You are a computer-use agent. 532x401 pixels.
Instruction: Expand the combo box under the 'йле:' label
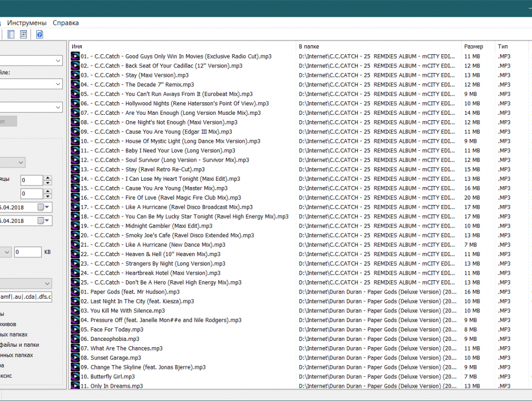(x=58, y=84)
